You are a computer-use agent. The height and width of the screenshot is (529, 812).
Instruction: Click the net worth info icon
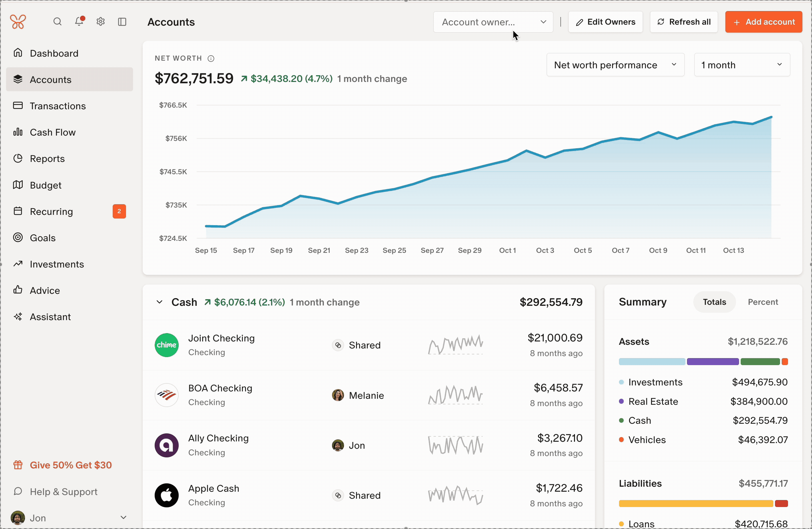(211, 59)
